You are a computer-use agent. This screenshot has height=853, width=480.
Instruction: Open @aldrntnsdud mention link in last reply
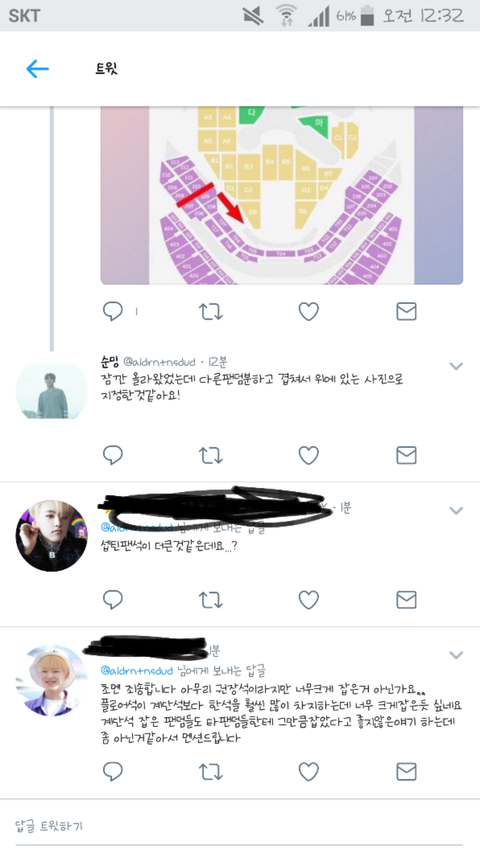click(137, 670)
